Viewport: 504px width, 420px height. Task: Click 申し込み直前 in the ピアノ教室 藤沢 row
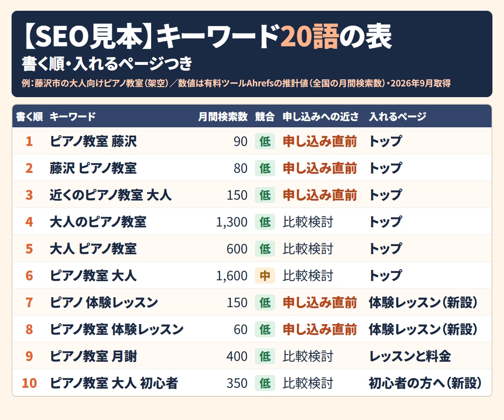[x=320, y=141]
